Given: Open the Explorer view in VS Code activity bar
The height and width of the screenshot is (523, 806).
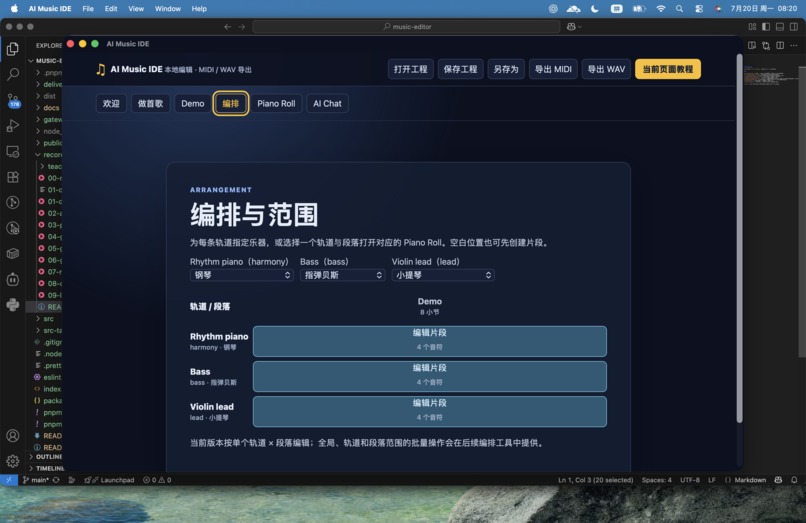Looking at the screenshot, I should (13, 49).
